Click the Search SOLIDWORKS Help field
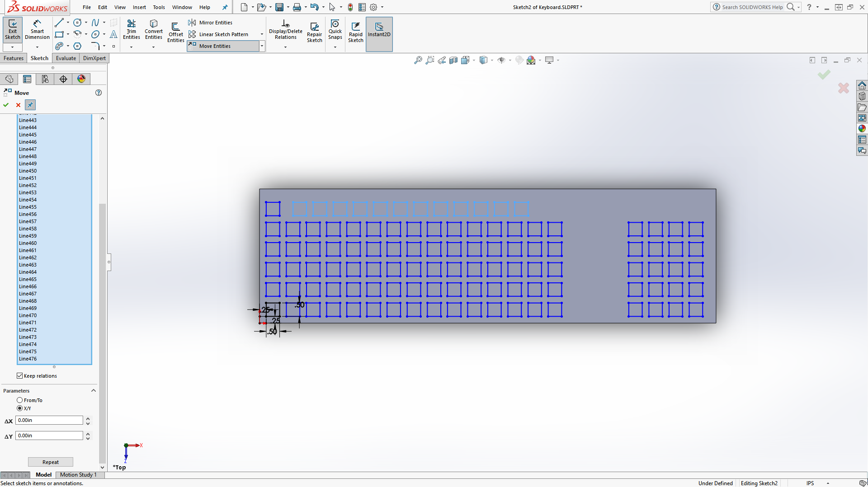This screenshot has height=487, width=868. (x=752, y=7)
